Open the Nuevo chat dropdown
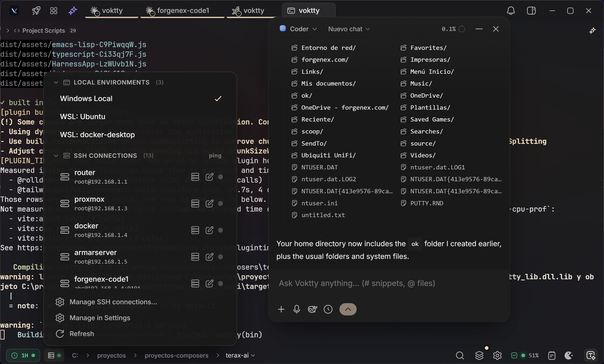The image size is (604, 364). coord(349,29)
